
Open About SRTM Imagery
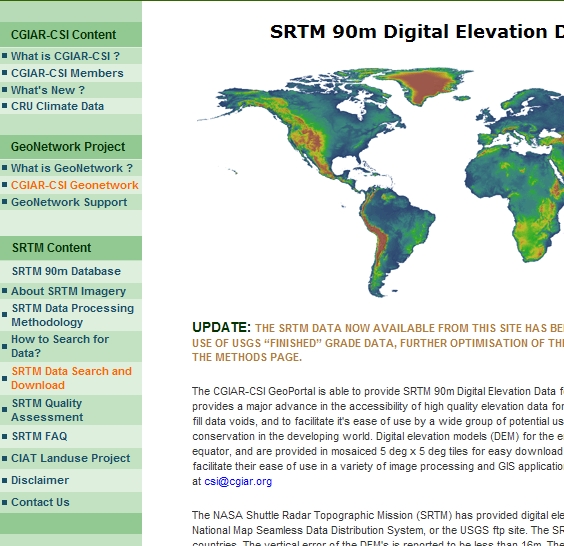(68, 291)
